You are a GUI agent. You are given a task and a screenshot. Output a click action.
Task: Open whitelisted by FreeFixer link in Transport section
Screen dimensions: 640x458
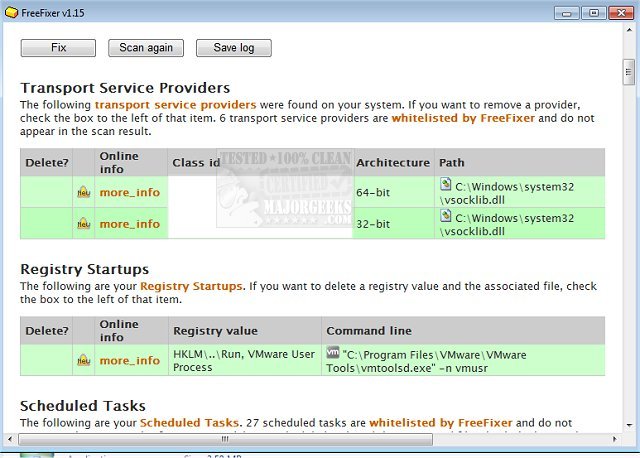tap(463, 118)
